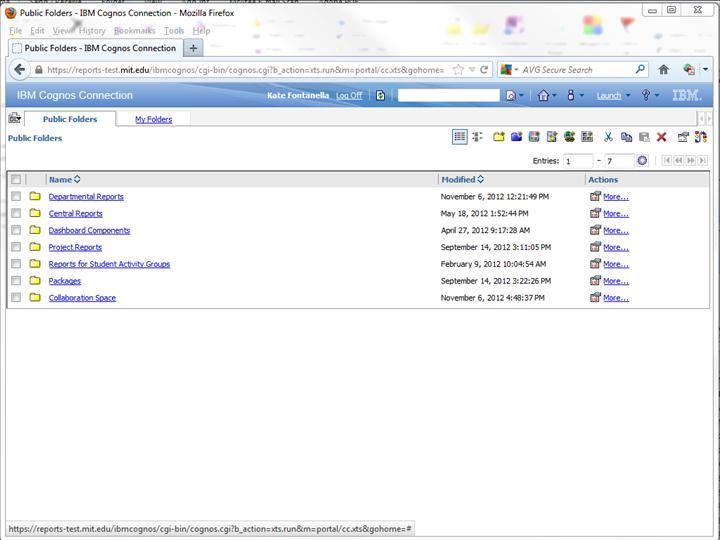Screen dimensions: 720x540
Task: Switch to Details View icon
Action: click(x=476, y=137)
